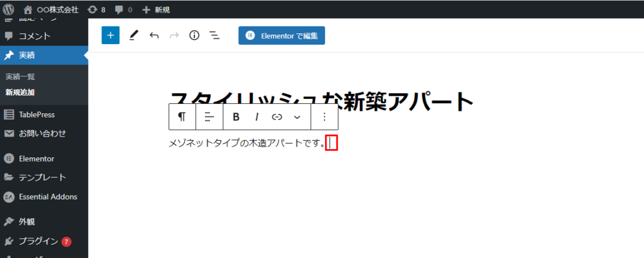Click the paragraph block type icon
Screen dimensions: 644x258
182,116
